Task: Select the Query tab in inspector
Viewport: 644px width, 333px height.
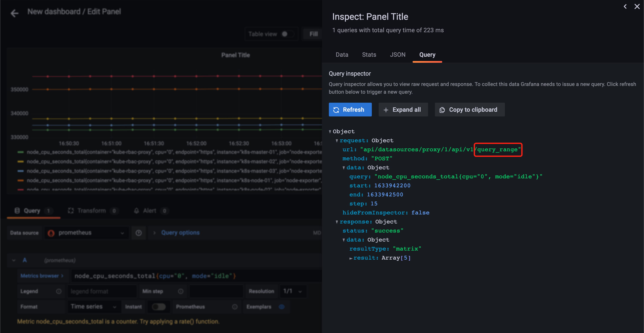Action: pyautogui.click(x=427, y=55)
